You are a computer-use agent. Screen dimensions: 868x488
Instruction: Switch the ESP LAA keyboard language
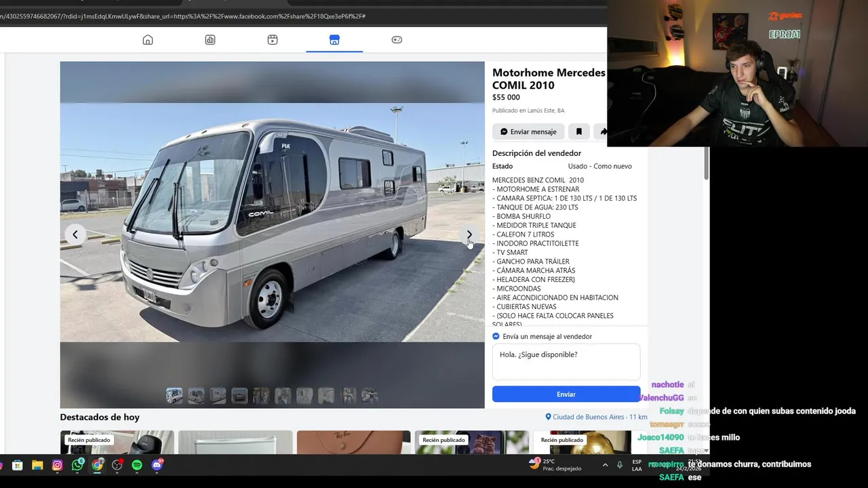tap(637, 465)
